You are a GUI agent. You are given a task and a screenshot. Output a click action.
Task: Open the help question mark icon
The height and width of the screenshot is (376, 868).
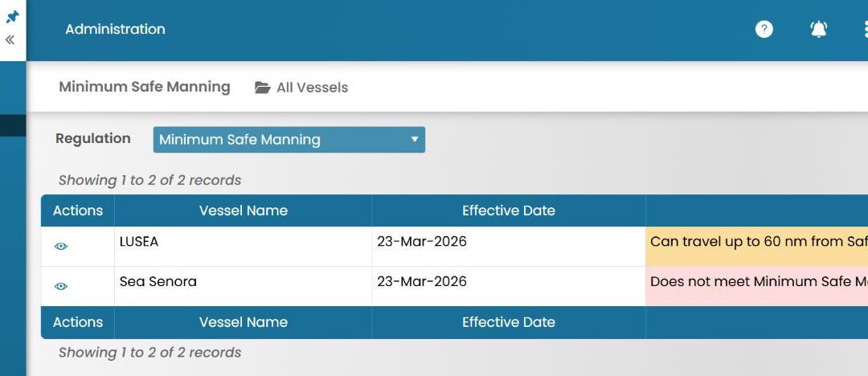764,30
